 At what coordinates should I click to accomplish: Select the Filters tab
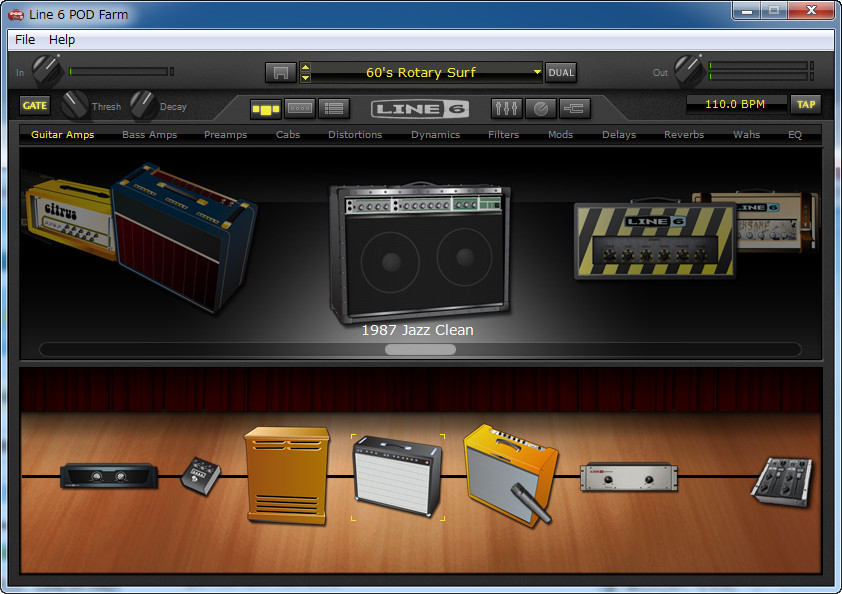[503, 135]
